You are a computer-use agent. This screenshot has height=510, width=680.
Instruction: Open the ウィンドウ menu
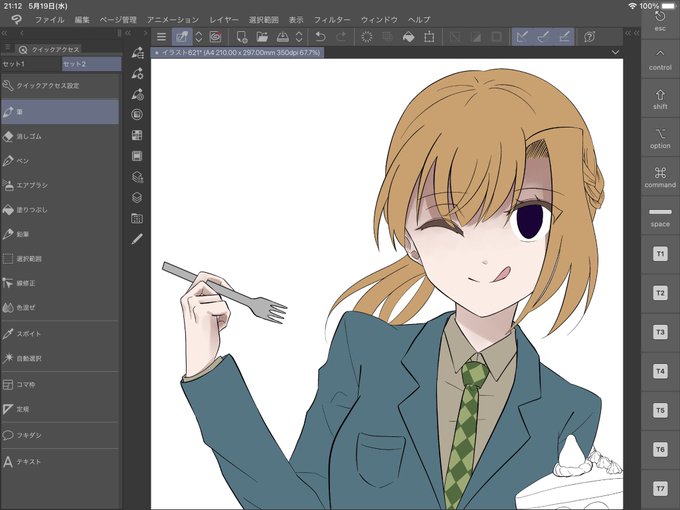pyautogui.click(x=379, y=20)
